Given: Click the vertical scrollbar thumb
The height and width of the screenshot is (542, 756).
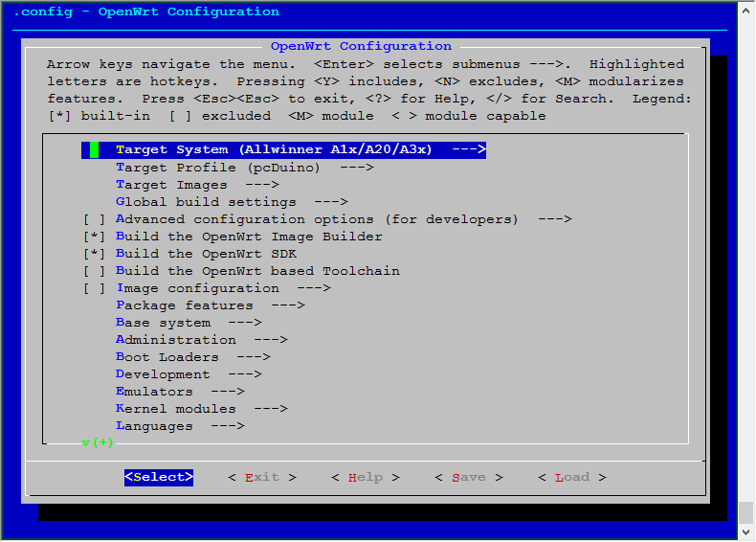Looking at the screenshot, I should pyautogui.click(x=745, y=512).
